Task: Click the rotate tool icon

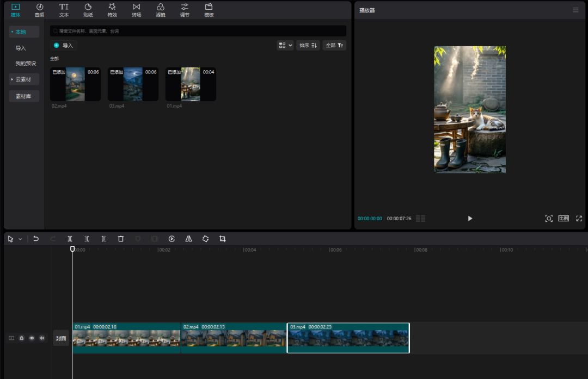Action: click(205, 239)
